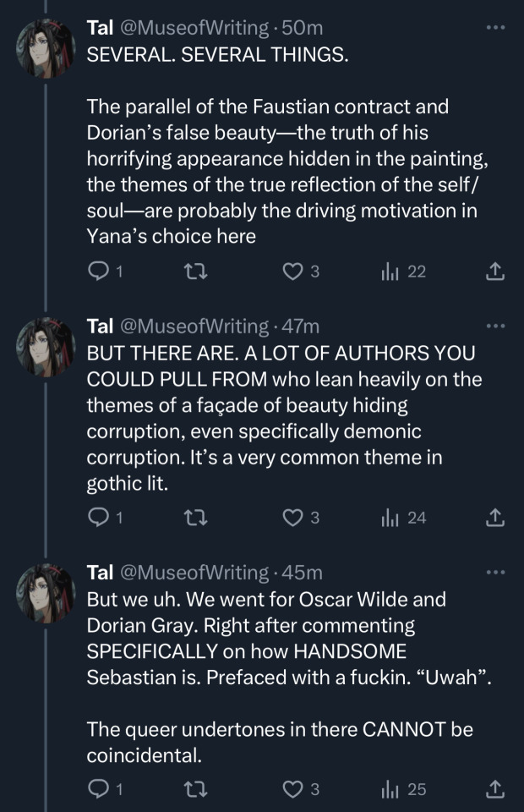Open more options on the 45m tweet

(495, 573)
